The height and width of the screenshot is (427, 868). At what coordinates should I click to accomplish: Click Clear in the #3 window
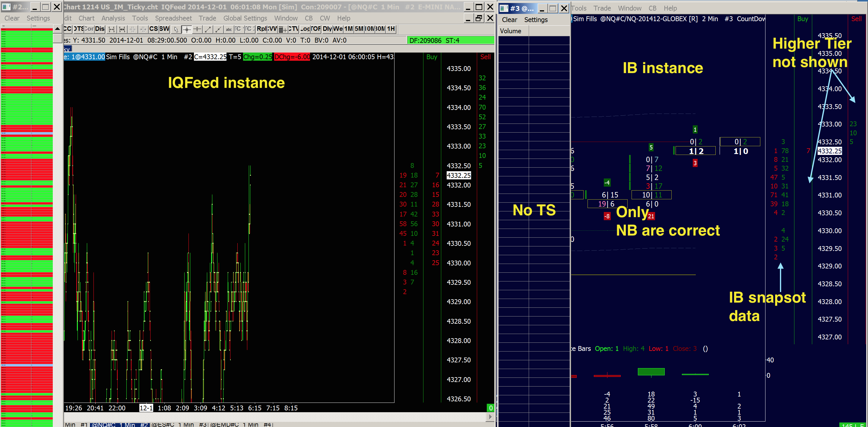(x=509, y=20)
